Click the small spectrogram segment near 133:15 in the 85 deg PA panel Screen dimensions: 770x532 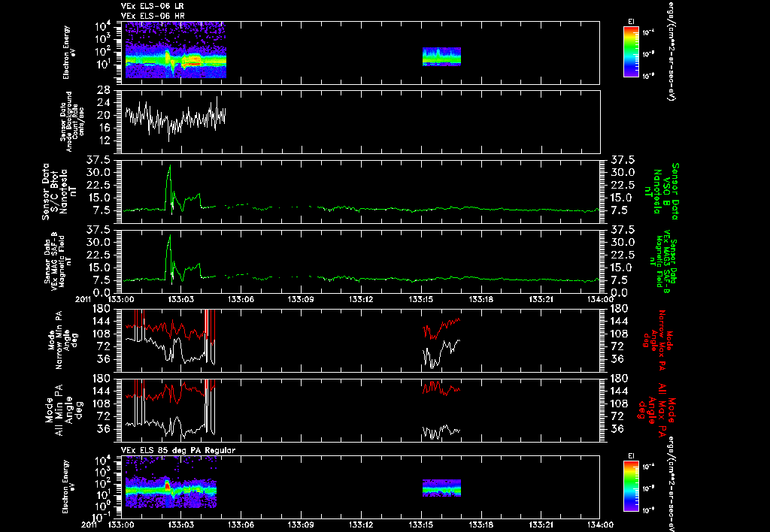[x=441, y=488]
